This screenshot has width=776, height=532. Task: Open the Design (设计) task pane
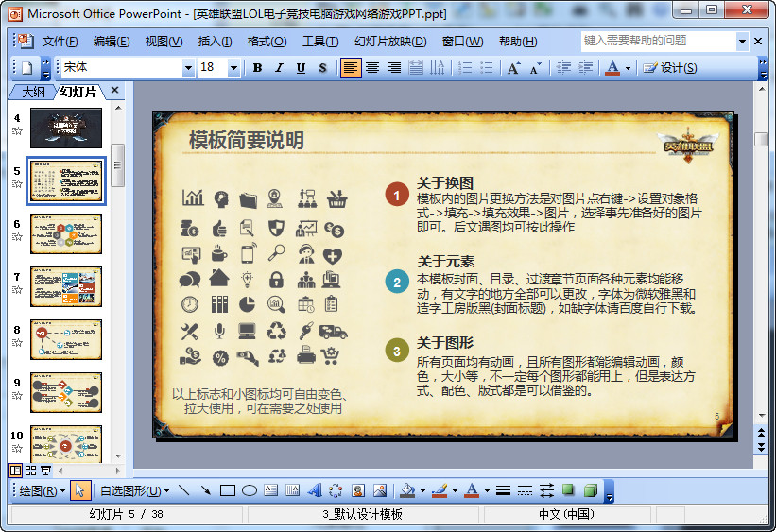tap(670, 68)
